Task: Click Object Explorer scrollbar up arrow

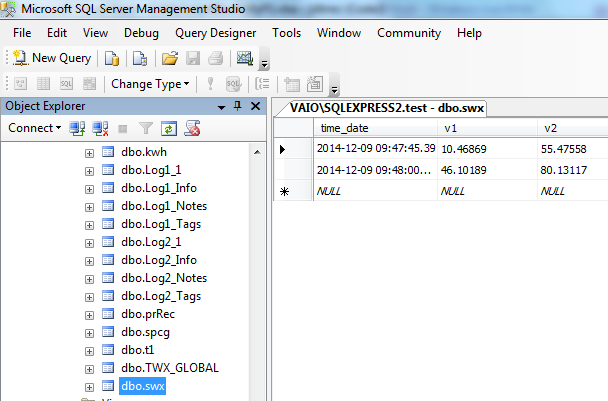Action: 257,152
